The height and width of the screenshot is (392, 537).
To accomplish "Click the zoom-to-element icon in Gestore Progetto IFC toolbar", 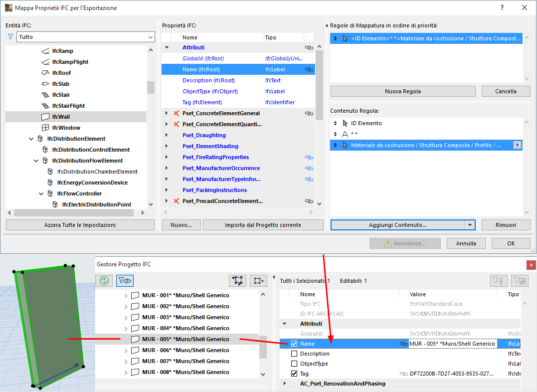I will pyautogui.click(x=259, y=281).
